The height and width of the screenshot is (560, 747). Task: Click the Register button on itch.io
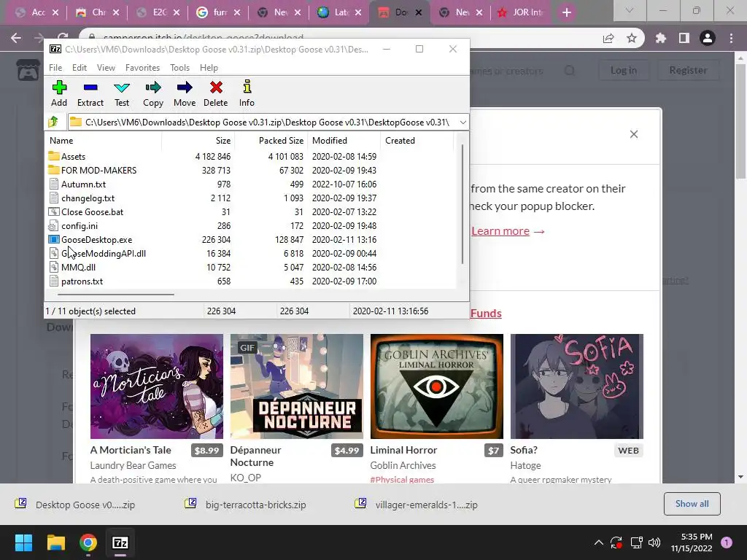click(x=688, y=71)
